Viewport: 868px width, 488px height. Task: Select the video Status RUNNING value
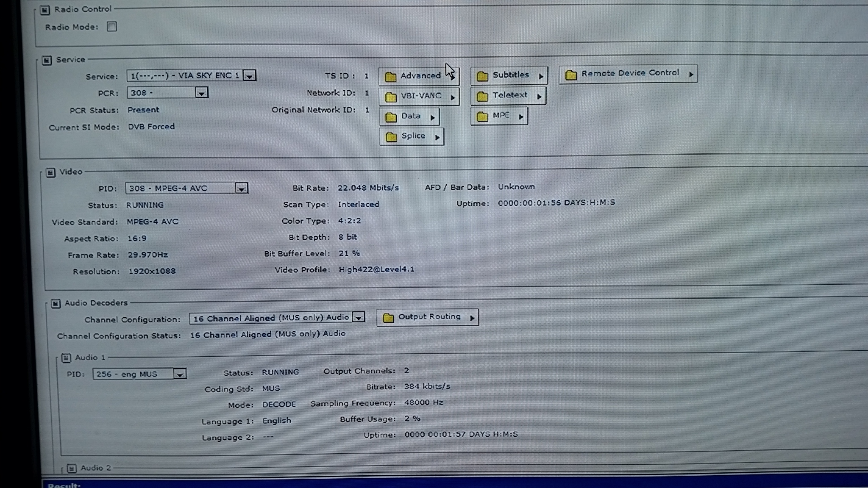(x=145, y=205)
